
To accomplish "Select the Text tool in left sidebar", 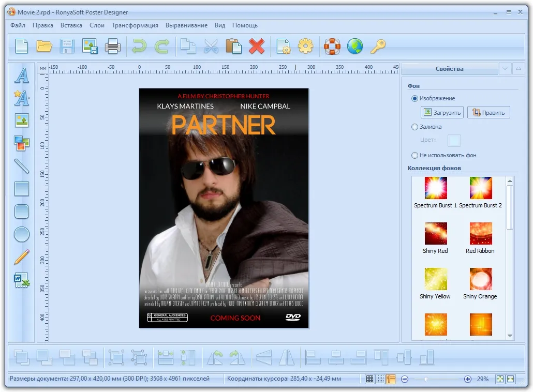I will (22, 75).
